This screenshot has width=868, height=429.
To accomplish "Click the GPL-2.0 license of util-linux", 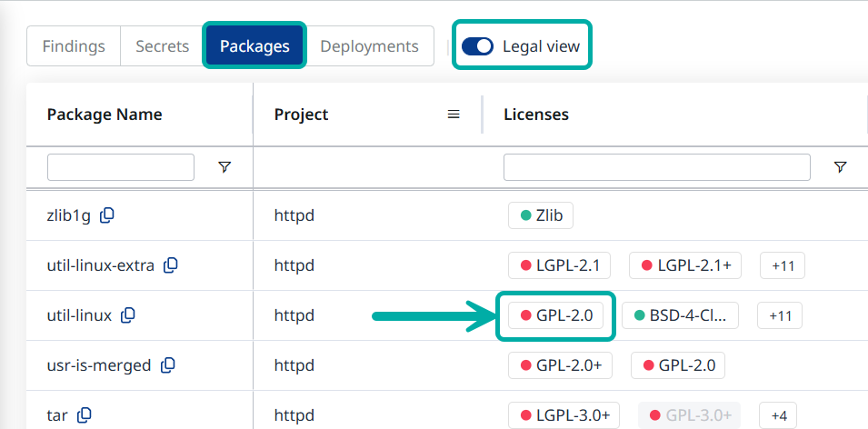I will click(x=555, y=315).
